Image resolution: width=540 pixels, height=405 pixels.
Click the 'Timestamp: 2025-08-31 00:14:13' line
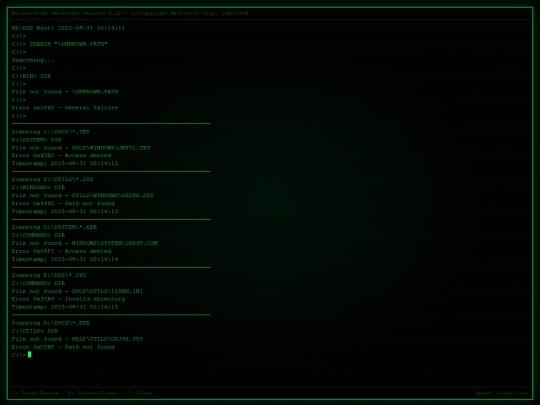point(65,211)
